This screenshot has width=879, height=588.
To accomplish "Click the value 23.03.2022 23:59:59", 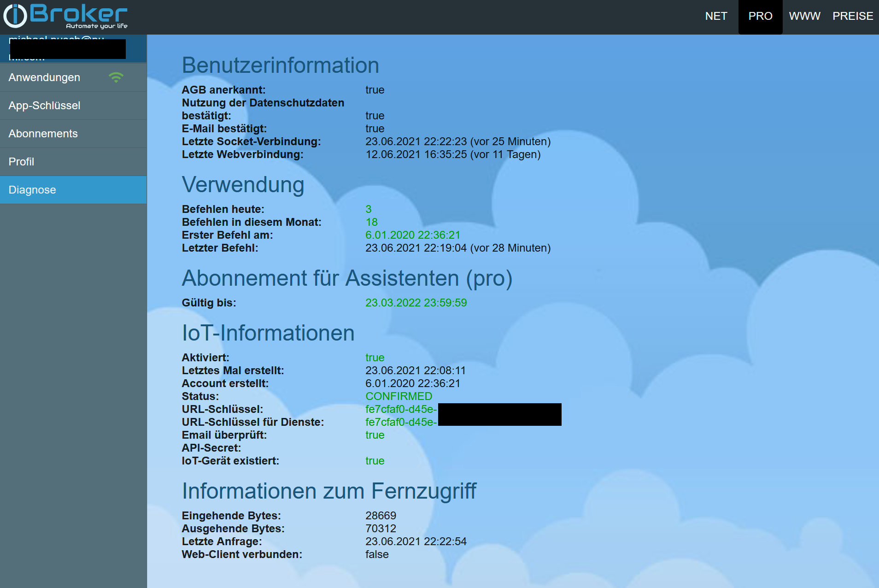I will tap(416, 303).
